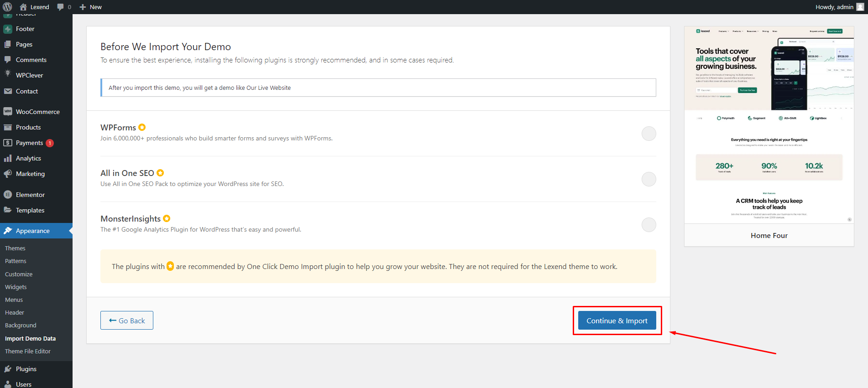
Task: Click the WPForms plugin heading
Action: [x=118, y=128]
